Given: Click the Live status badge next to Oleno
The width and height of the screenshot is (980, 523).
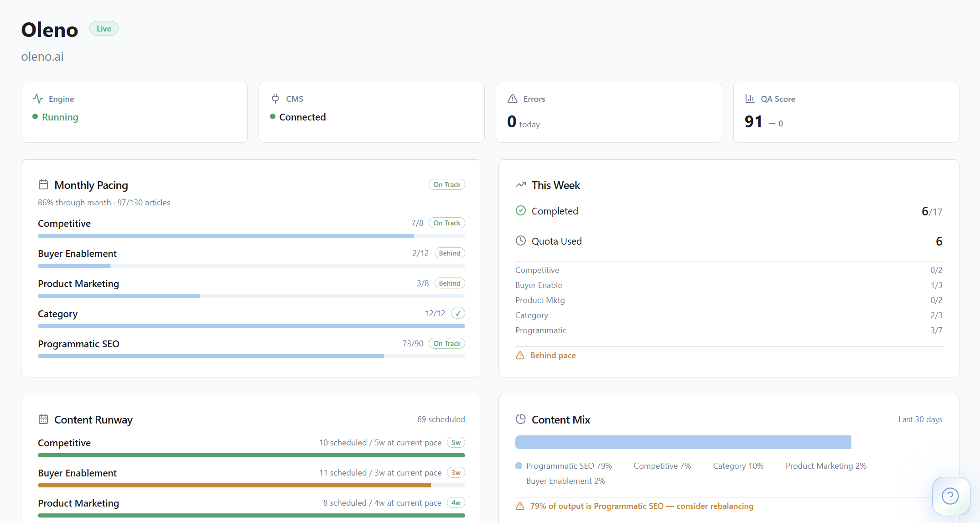Looking at the screenshot, I should (x=104, y=28).
